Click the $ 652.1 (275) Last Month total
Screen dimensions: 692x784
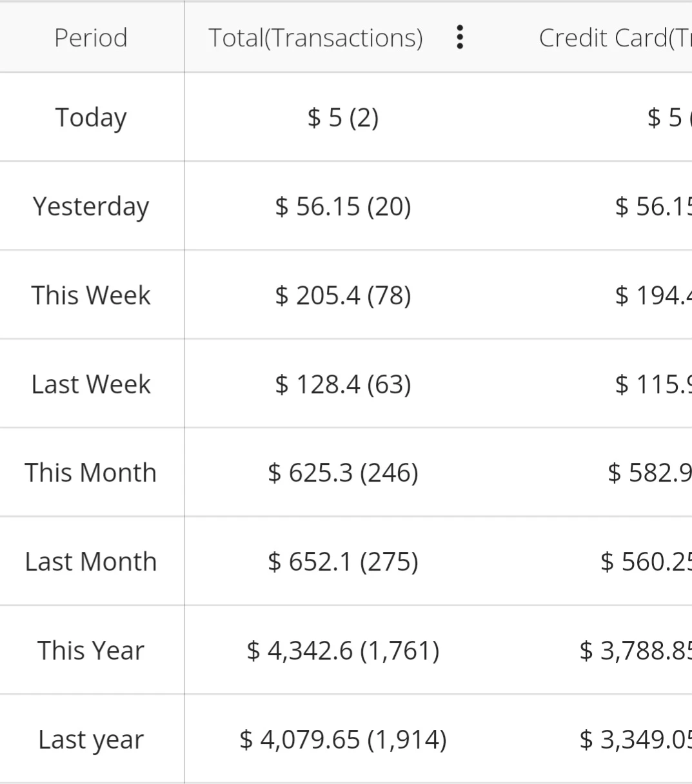click(343, 562)
